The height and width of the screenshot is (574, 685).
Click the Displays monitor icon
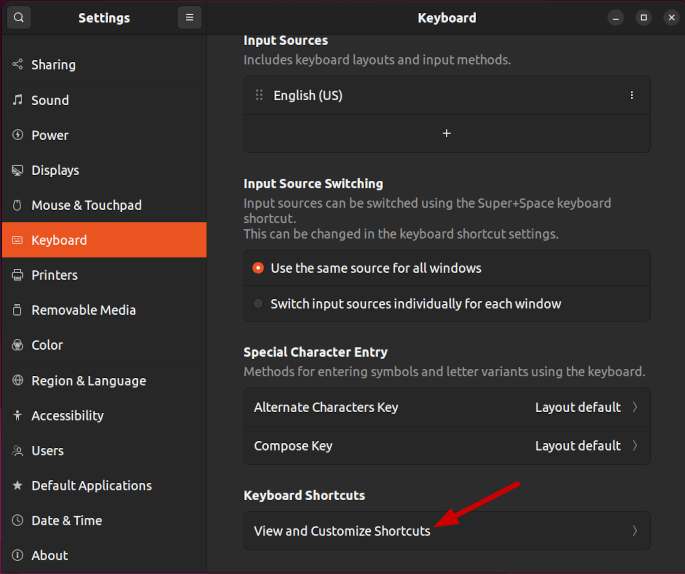17,170
